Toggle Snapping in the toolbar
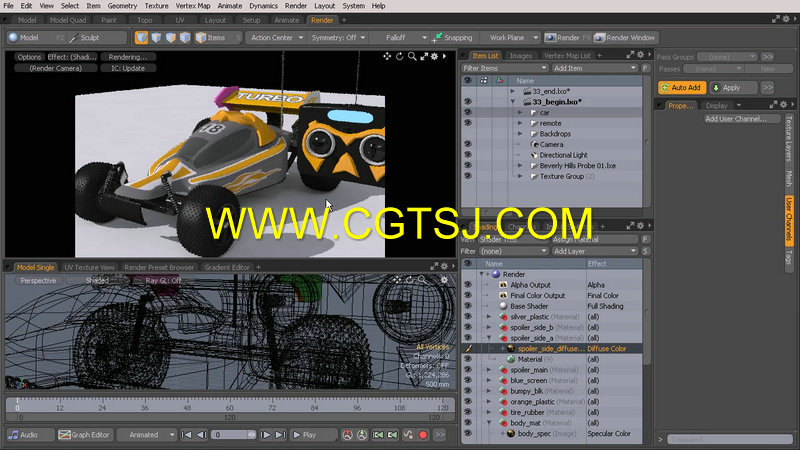800x450 pixels. 453,38
